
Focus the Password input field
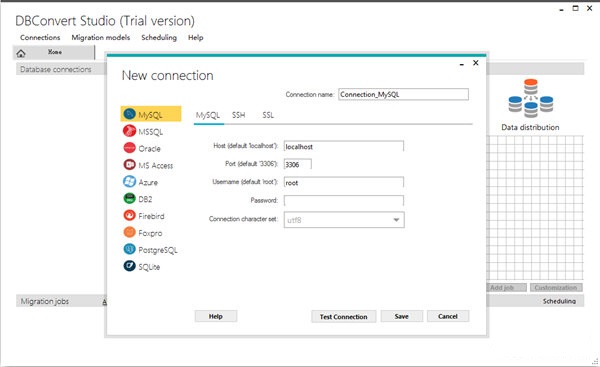coord(344,201)
